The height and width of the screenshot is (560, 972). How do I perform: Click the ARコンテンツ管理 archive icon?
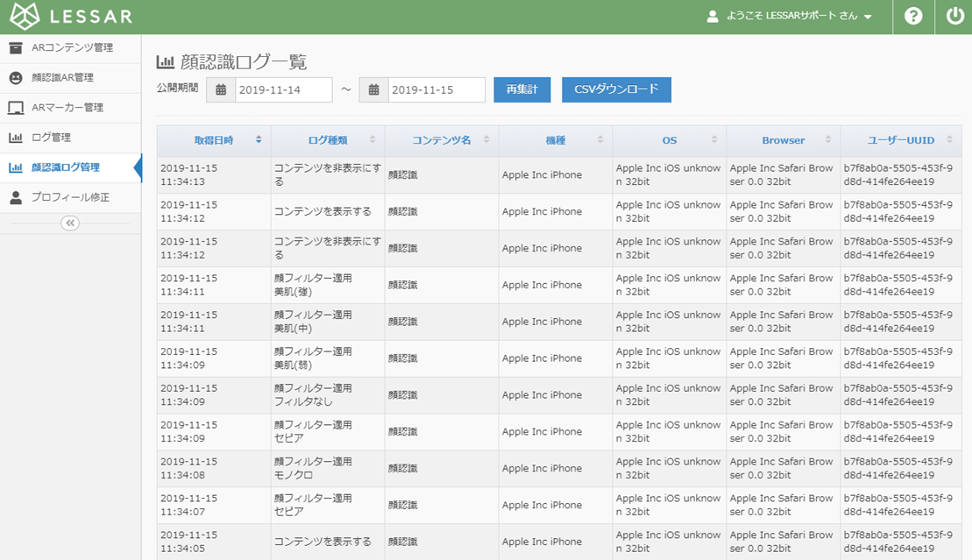(16, 47)
